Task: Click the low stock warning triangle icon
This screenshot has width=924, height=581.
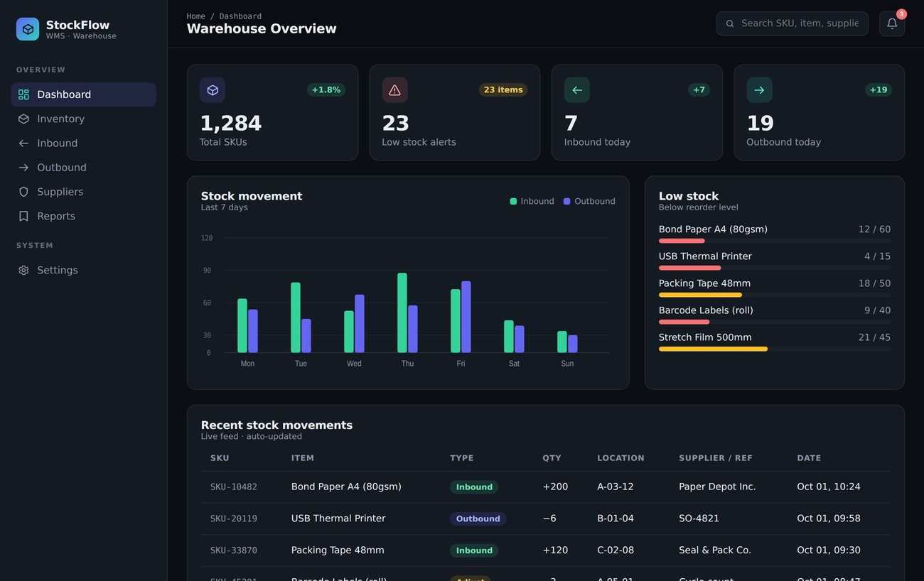Action: pos(395,90)
